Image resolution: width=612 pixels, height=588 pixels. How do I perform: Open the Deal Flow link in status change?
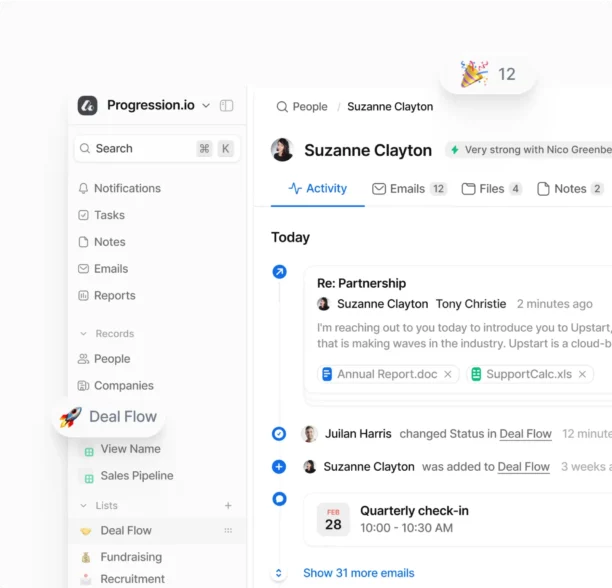click(525, 434)
